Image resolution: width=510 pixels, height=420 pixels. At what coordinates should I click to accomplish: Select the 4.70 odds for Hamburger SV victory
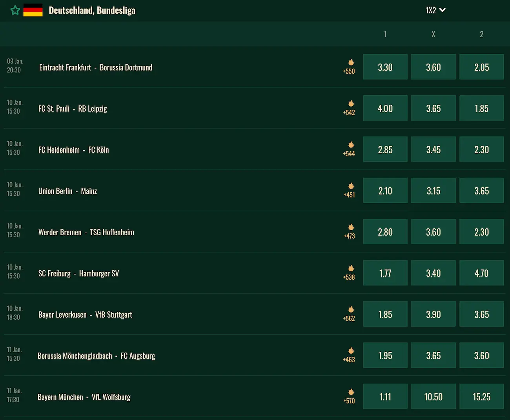coord(481,273)
